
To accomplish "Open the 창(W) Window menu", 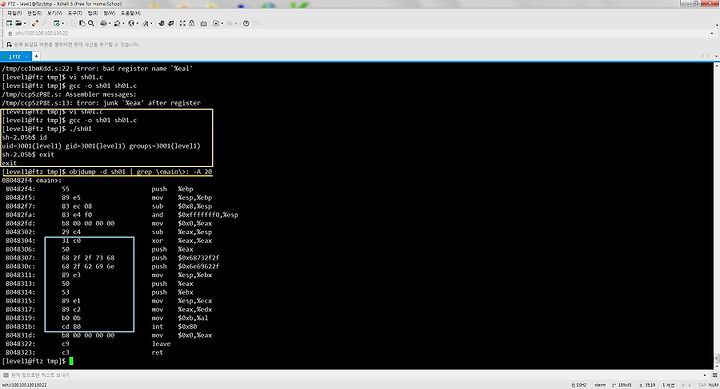I will (x=109, y=13).
